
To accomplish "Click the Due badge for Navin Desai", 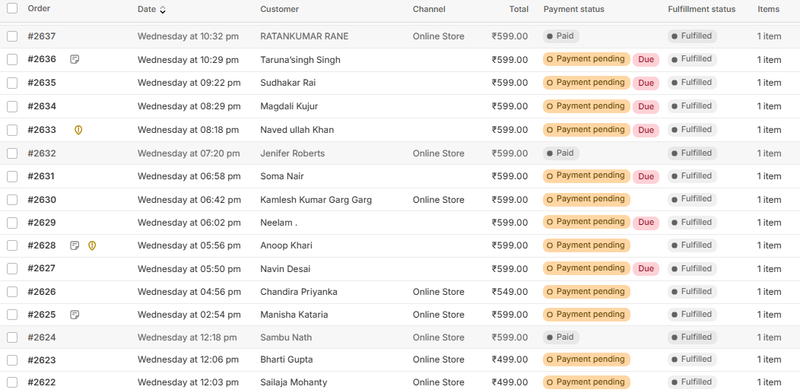I will (x=646, y=268).
